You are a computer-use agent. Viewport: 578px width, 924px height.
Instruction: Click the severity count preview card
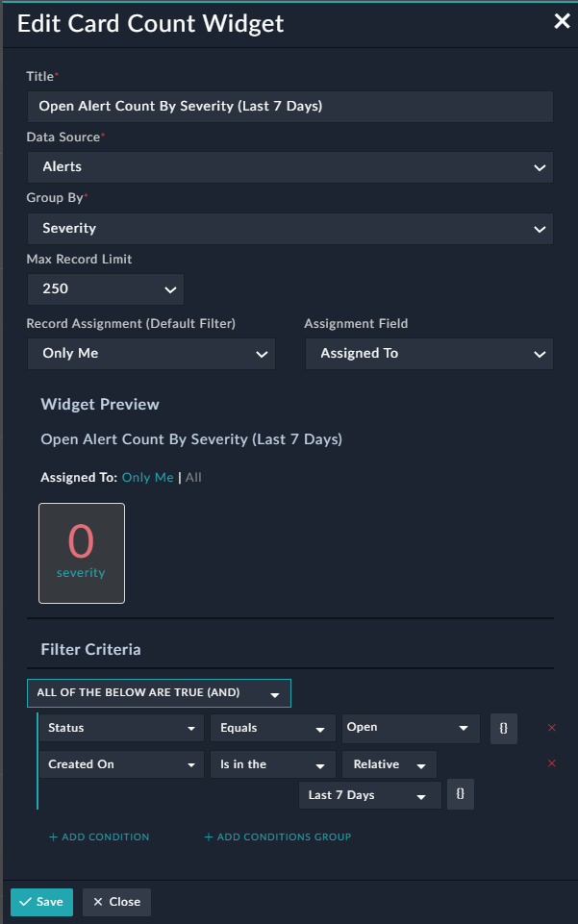click(81, 553)
